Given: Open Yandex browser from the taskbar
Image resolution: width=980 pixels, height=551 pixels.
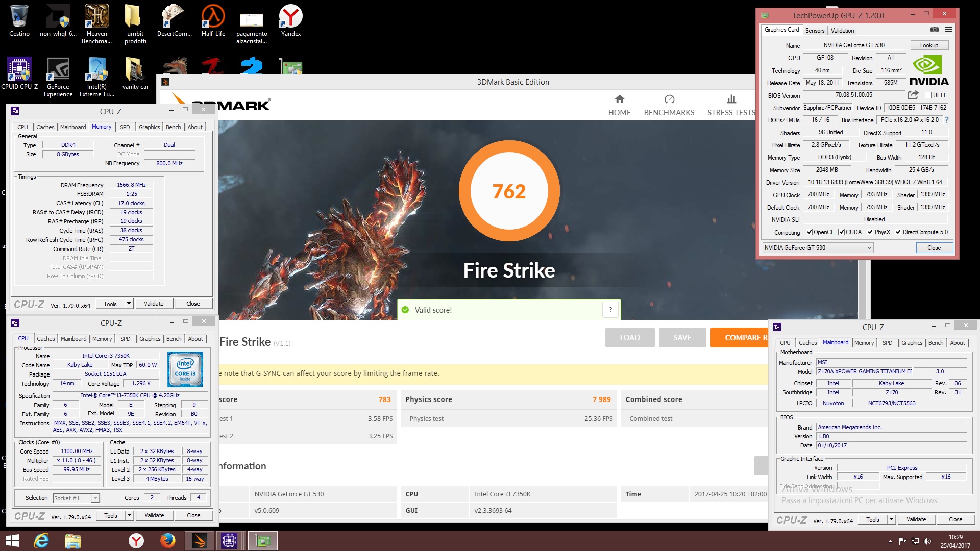Looking at the screenshot, I should tap(136, 541).
